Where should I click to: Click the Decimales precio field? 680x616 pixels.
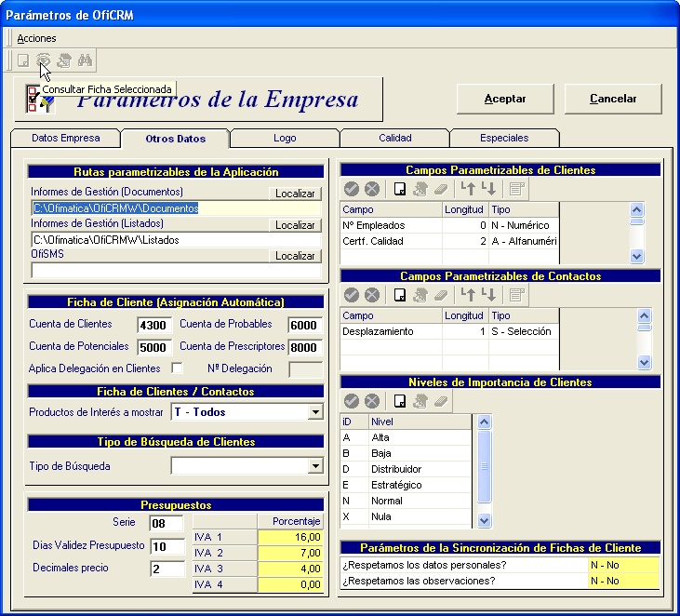[167, 569]
